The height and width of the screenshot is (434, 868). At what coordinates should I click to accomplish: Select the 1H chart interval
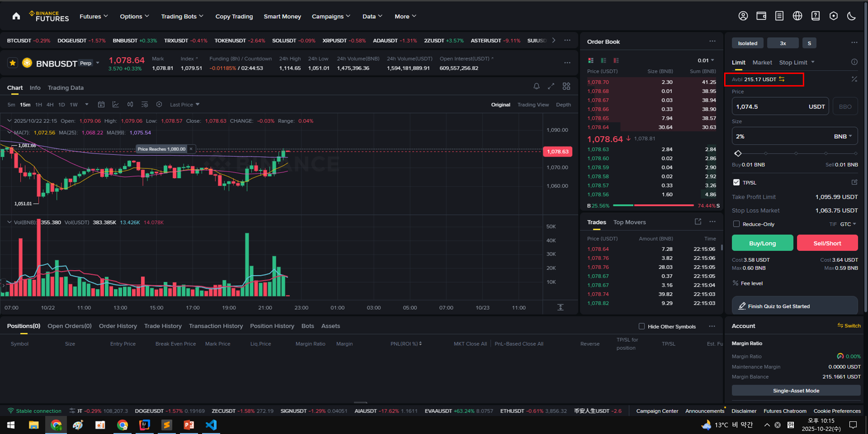coord(39,105)
